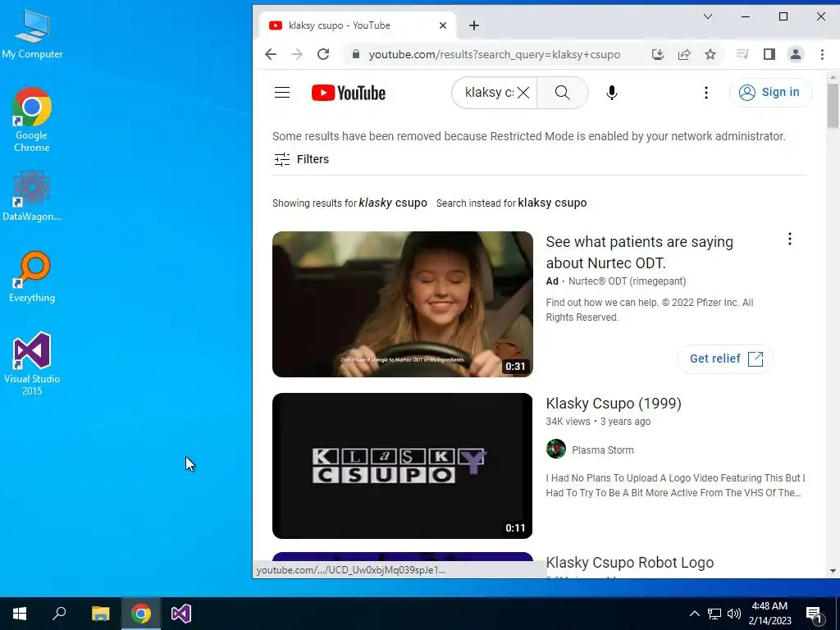
Task: Open Klasky Csupo Robot Logo video
Action: [629, 563]
